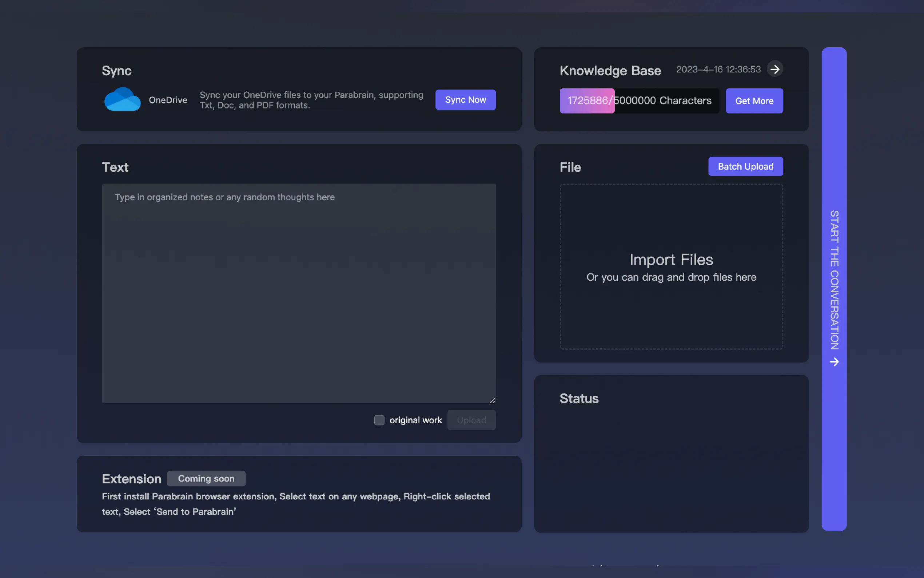Click the Start the Conversation arrow icon
Viewport: 924px width, 578px height.
(x=834, y=362)
